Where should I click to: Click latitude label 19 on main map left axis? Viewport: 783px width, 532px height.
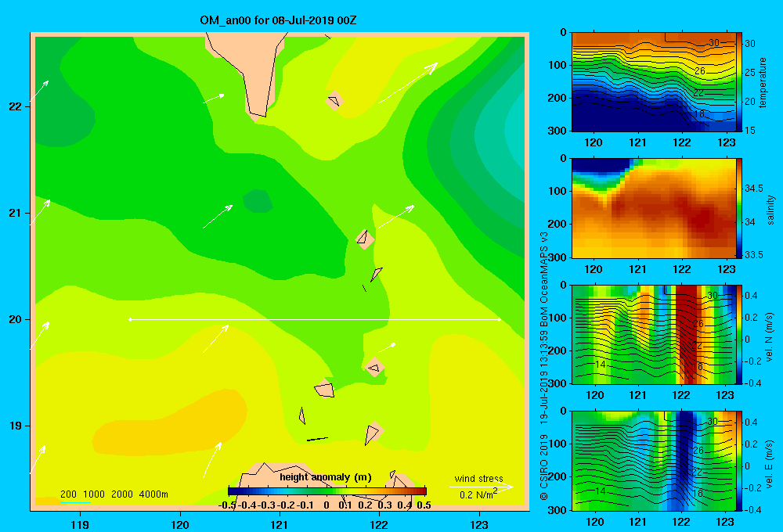point(15,426)
